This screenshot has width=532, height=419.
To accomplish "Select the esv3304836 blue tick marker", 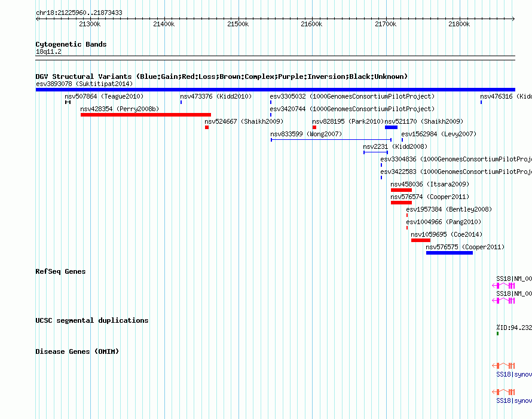I will [x=381, y=165].
